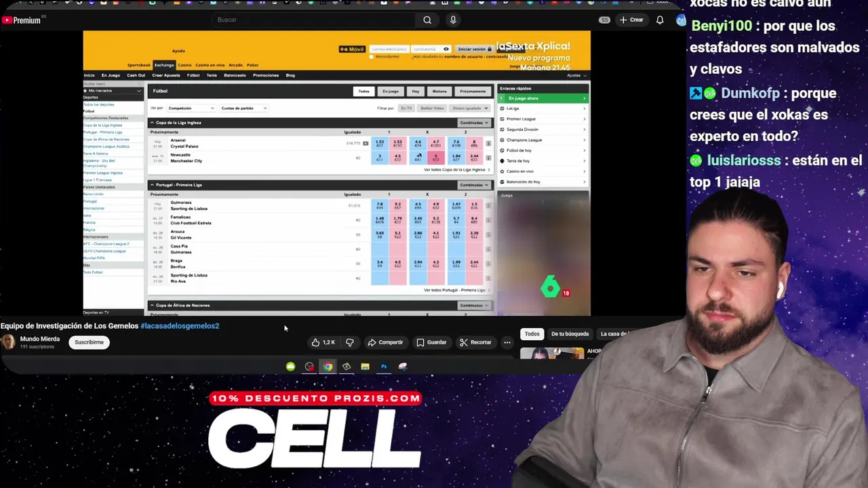Viewport: 868px width, 488px height.
Task: Click the dislike thumbs-down icon
Action: pyautogui.click(x=350, y=342)
